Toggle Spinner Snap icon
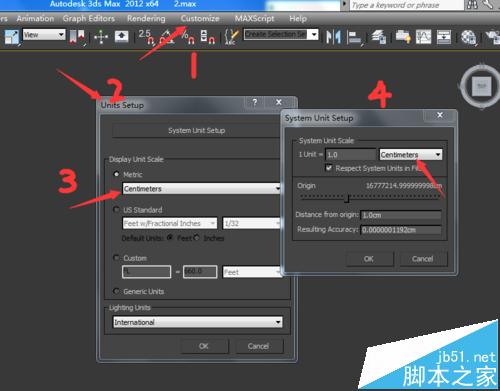The image size is (500, 391). pyautogui.click(x=208, y=37)
